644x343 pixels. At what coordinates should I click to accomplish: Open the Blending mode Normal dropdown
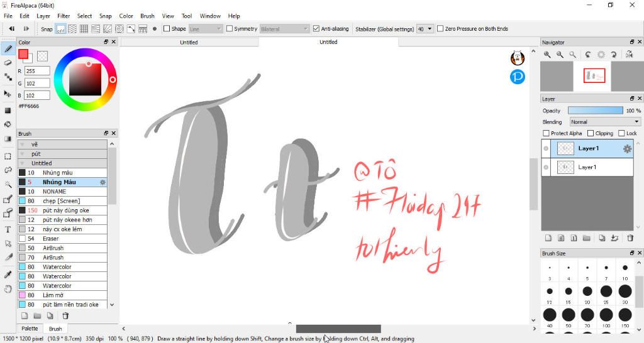pos(605,122)
